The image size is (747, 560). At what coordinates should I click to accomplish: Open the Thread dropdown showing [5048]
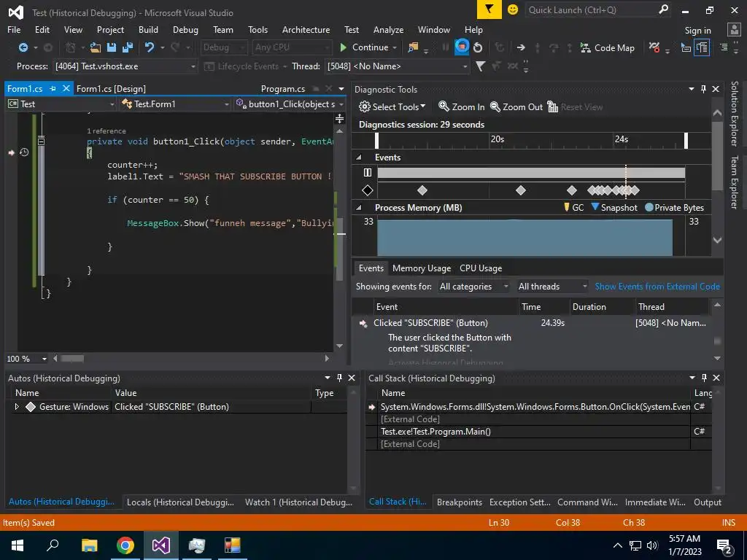(398, 66)
